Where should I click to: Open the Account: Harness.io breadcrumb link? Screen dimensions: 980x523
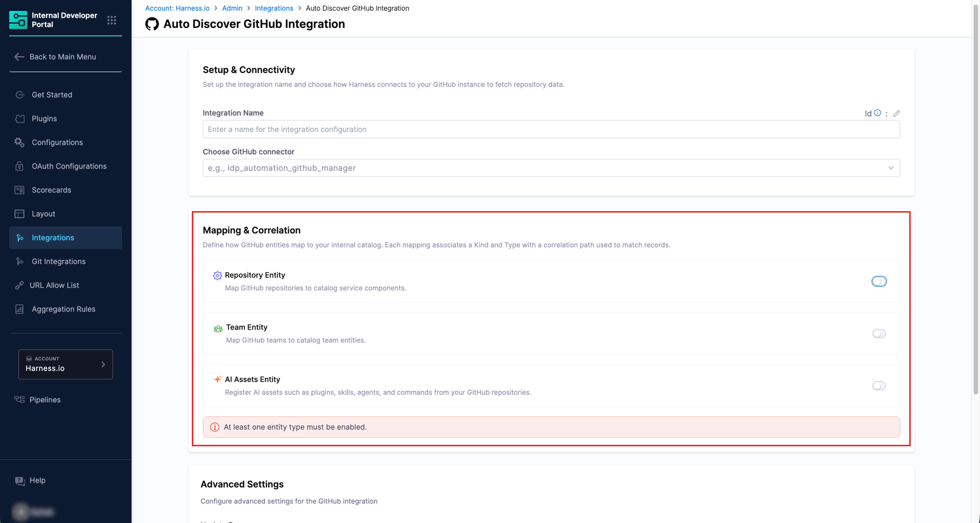point(177,8)
